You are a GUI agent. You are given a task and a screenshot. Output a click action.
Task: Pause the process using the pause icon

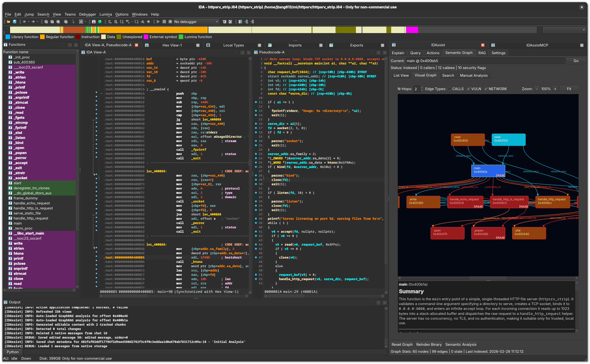point(164,22)
